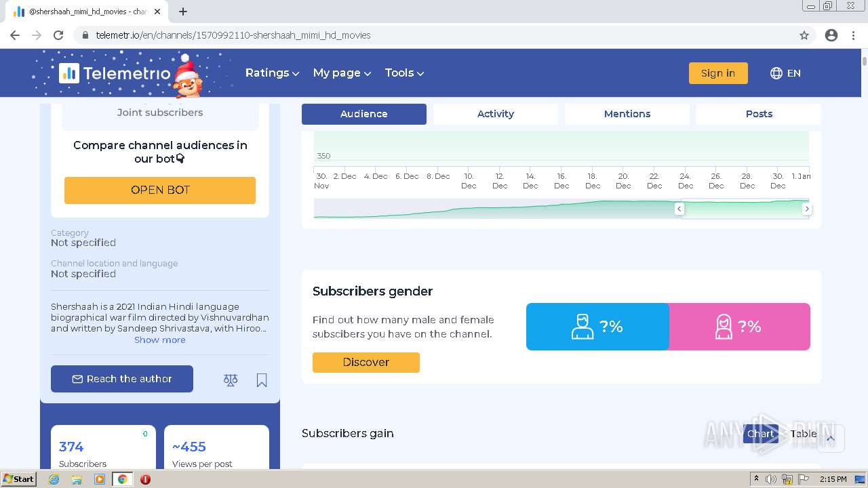Click the Discover button
Screen dimensions: 868x488
366,363
